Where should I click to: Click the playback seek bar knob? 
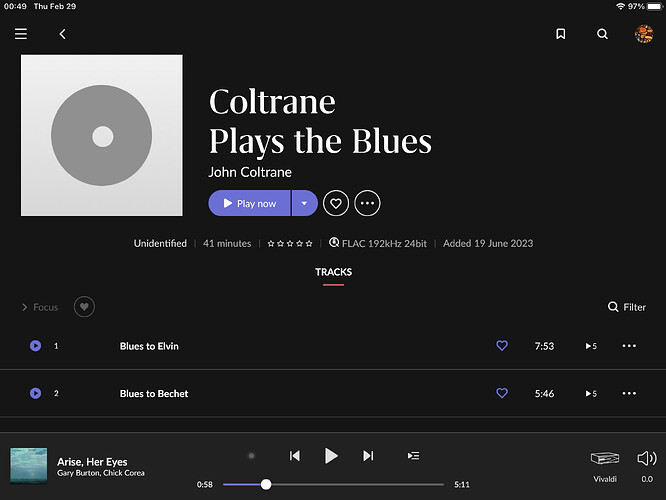coord(266,484)
